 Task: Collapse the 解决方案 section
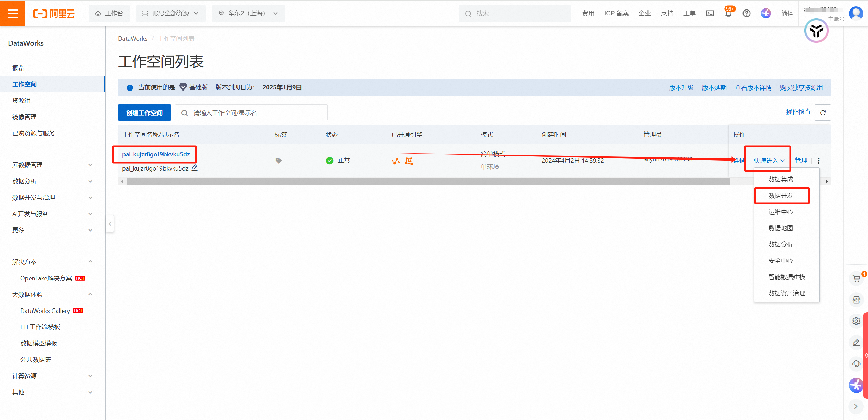pos(90,261)
